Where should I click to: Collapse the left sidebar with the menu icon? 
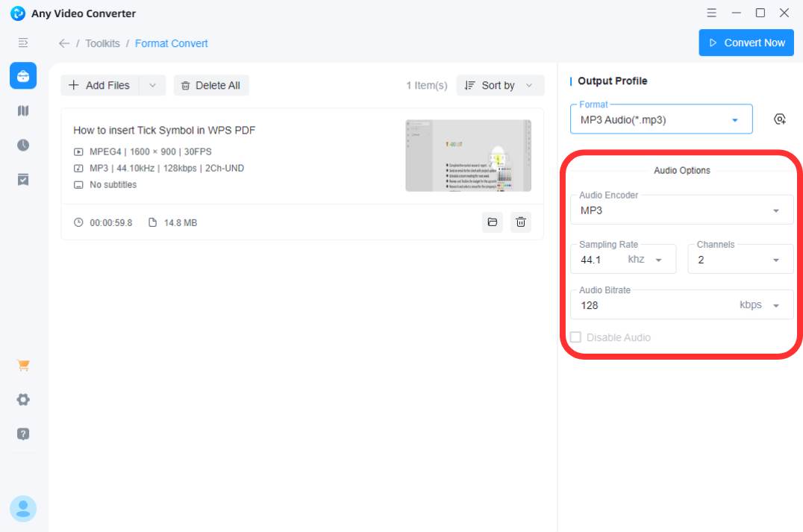coord(23,43)
